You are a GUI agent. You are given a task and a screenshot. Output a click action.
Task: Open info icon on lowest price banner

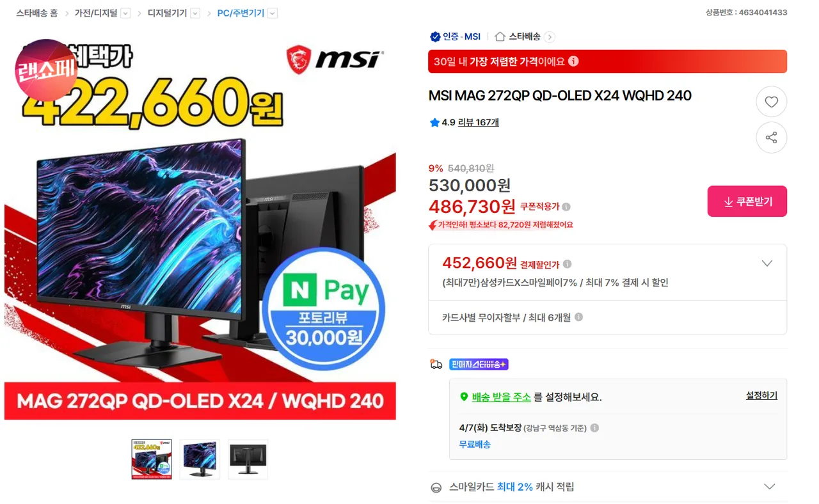[x=573, y=61]
